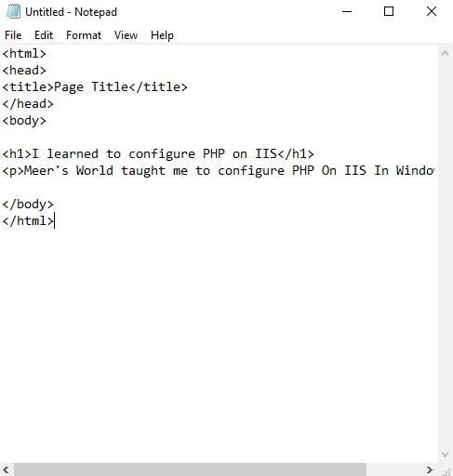Place cursor in the h1 heading line
Viewport: 453px width, 476px height.
[158, 154]
